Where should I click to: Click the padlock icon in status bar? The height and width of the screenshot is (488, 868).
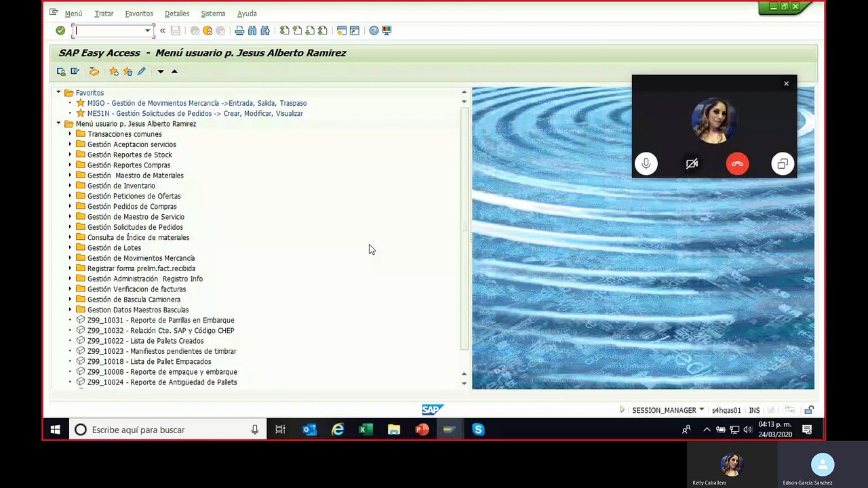[809, 410]
